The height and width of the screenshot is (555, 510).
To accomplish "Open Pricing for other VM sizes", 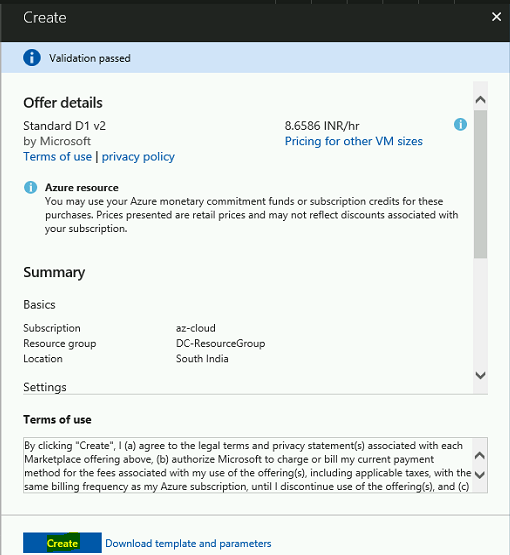I will pyautogui.click(x=354, y=141).
